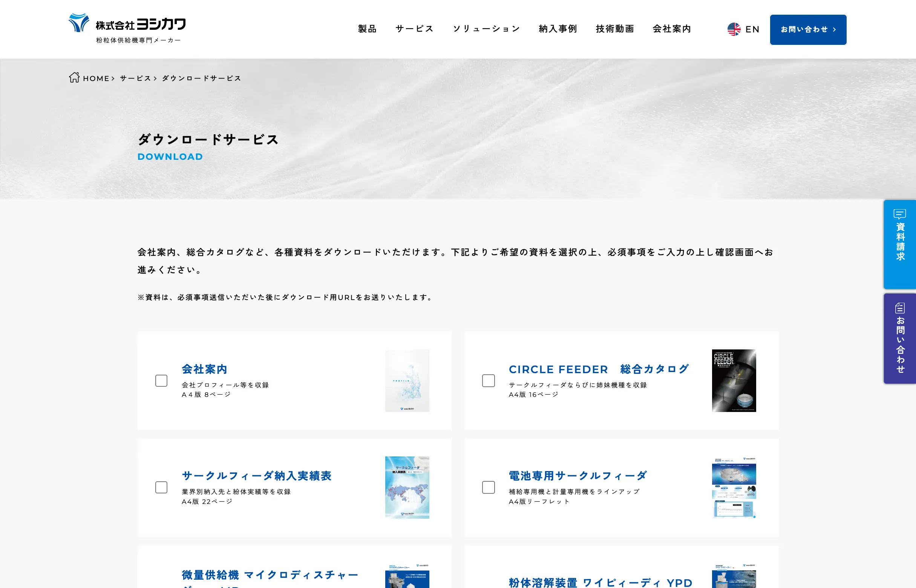Click ダウンロードサービス breadcrumb text
916x588 pixels.
pos(202,78)
